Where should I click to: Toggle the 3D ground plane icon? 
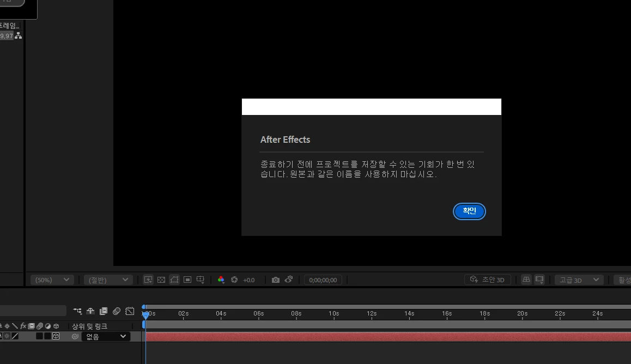click(526, 280)
